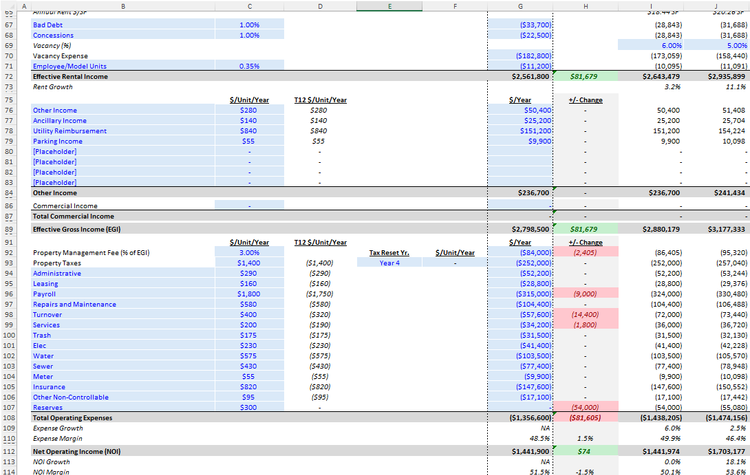Click the [Placeholder] label in row 80

pos(55,152)
